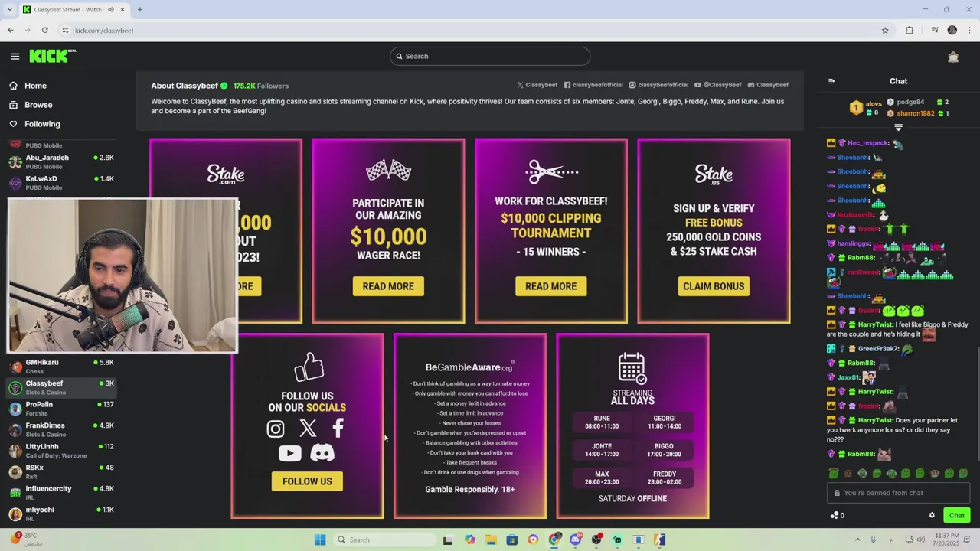The width and height of the screenshot is (980, 551).
Task: Click the Discord icon in socials panel
Action: [x=322, y=454]
